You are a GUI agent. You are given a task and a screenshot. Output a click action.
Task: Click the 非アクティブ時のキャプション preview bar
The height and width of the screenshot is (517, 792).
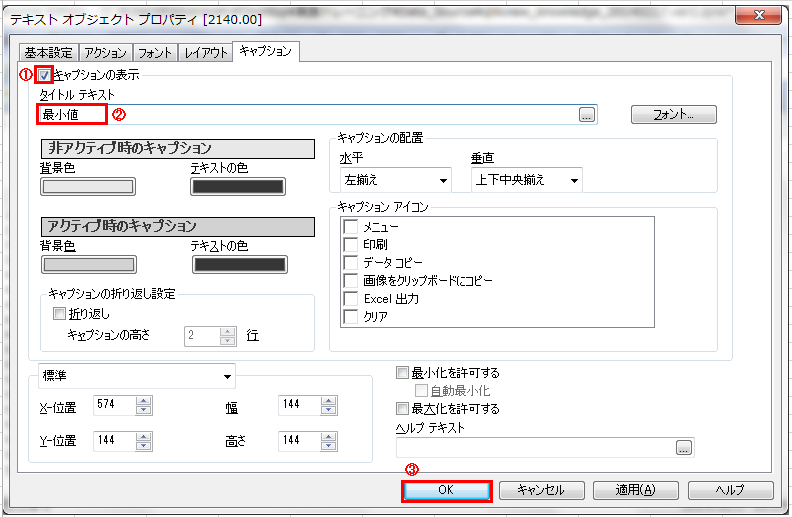pos(177,149)
